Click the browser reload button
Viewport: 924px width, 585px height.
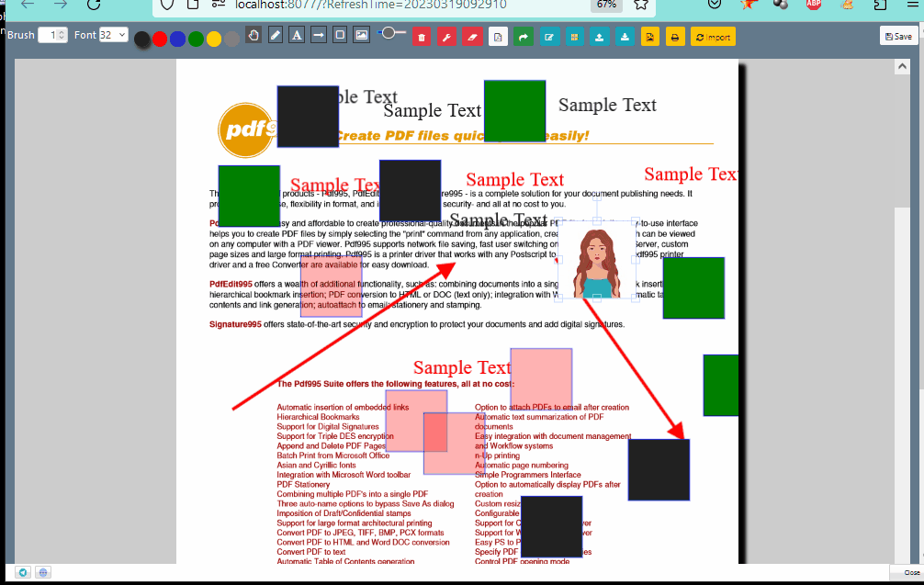93,5
